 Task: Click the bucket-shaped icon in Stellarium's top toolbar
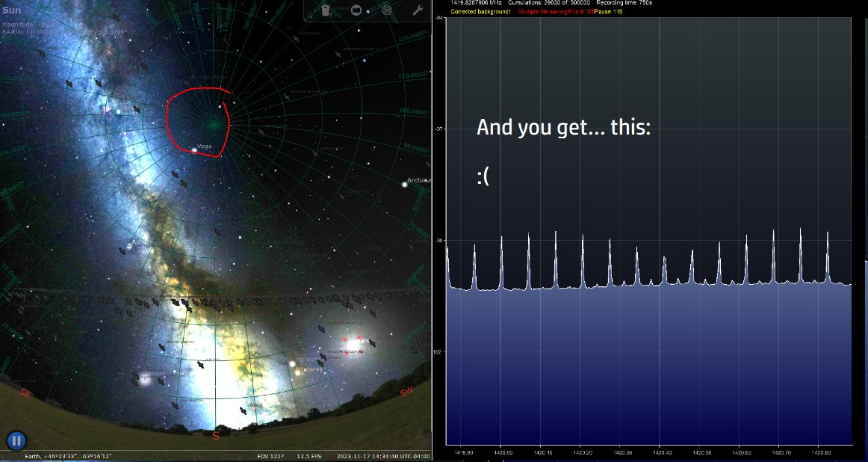pyautogui.click(x=326, y=10)
